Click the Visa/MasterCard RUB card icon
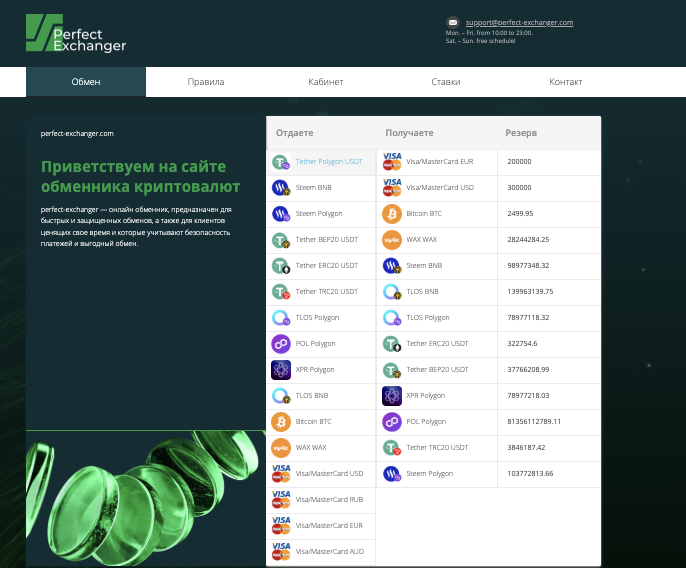 tap(281, 500)
